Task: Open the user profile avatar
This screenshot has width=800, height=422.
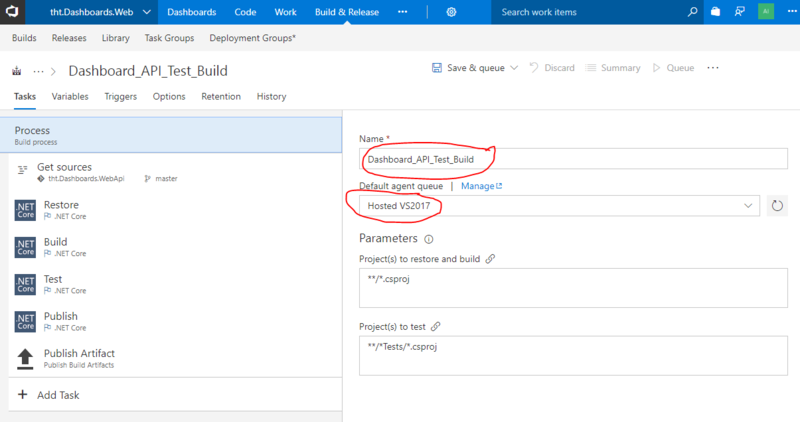Action: point(766,11)
